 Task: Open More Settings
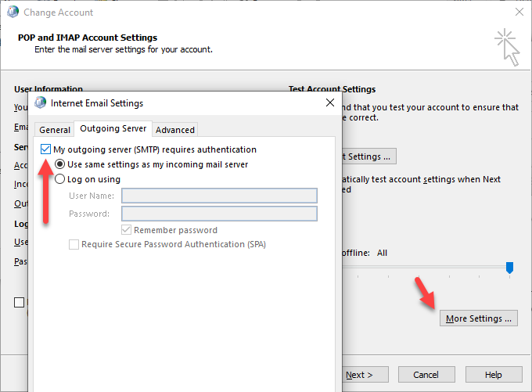478,318
